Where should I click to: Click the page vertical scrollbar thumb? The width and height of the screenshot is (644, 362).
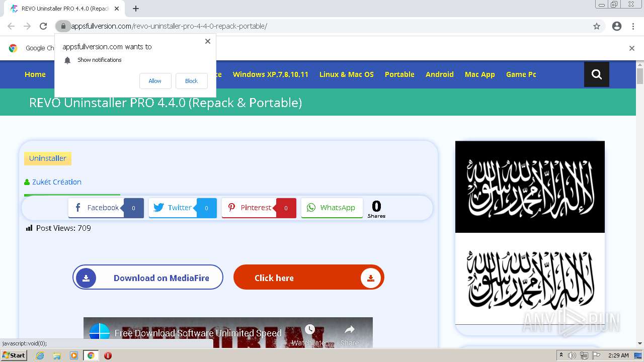[x=640, y=75]
